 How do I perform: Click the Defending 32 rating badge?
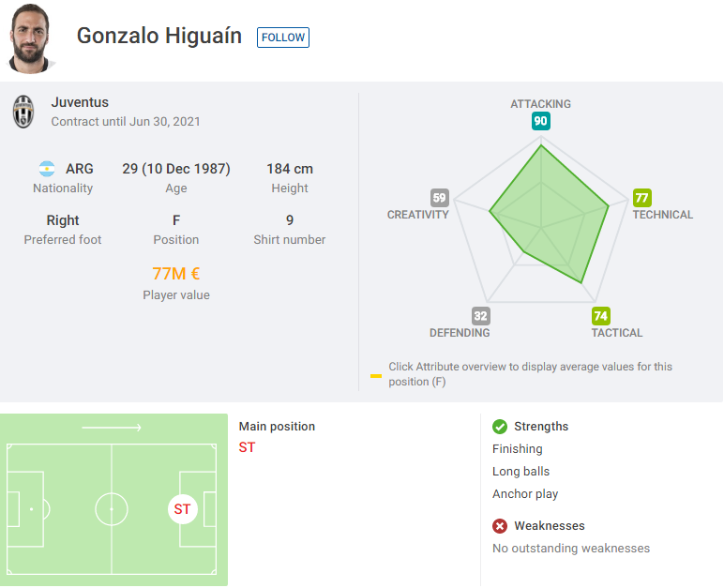[480, 316]
